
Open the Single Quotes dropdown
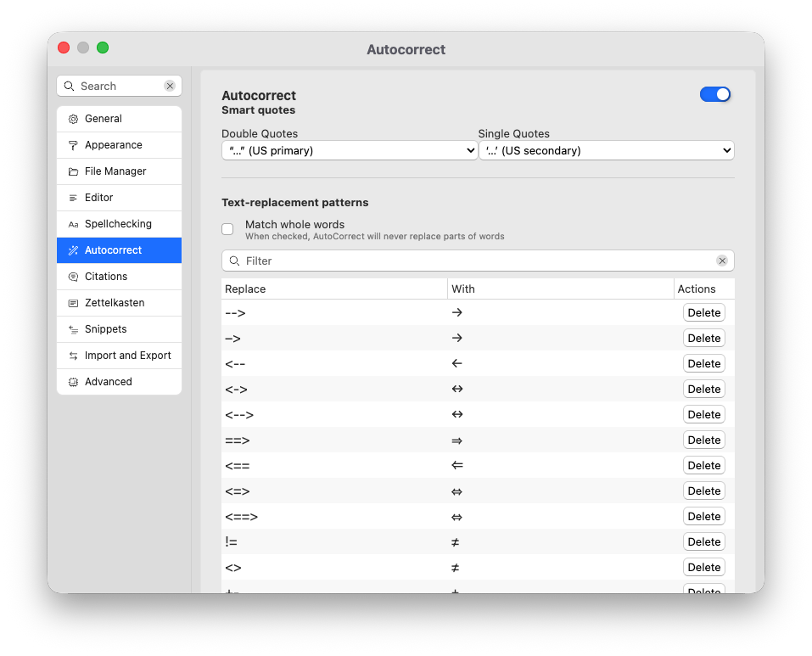[x=606, y=151]
